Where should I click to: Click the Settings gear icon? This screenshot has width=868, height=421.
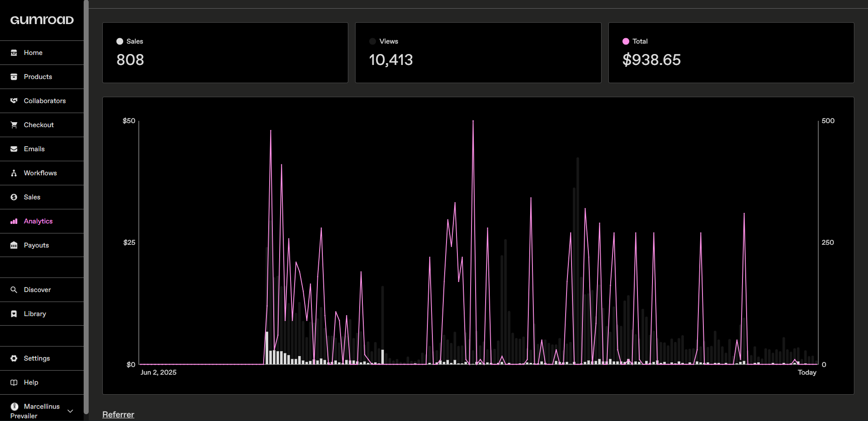point(14,358)
